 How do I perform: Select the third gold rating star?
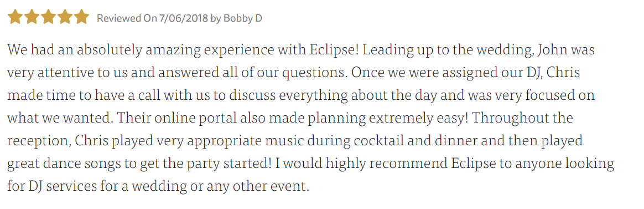tap(49, 17)
